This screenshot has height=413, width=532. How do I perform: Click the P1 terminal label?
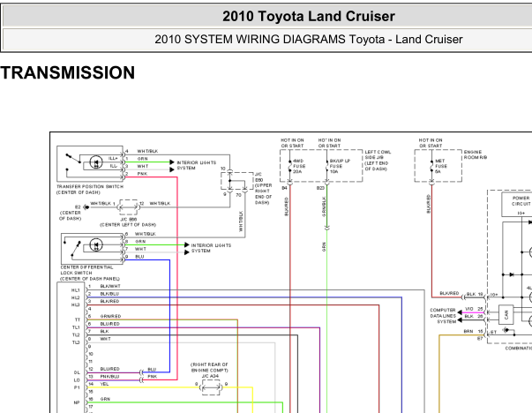[x=77, y=387]
